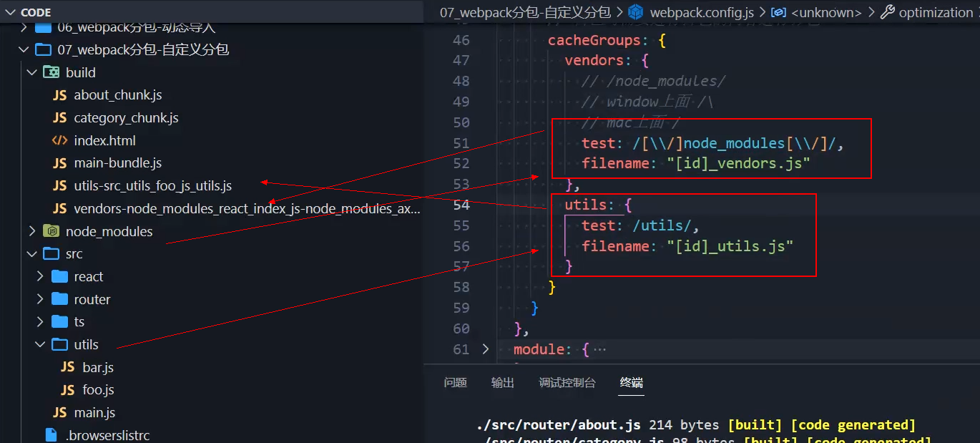Open bar.js in the utils folder
Image resolution: width=980 pixels, height=443 pixels.
[x=98, y=367]
